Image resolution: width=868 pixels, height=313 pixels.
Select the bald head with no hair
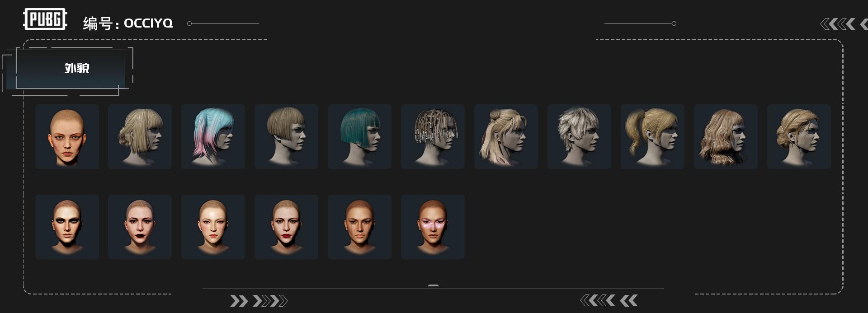pos(67,136)
